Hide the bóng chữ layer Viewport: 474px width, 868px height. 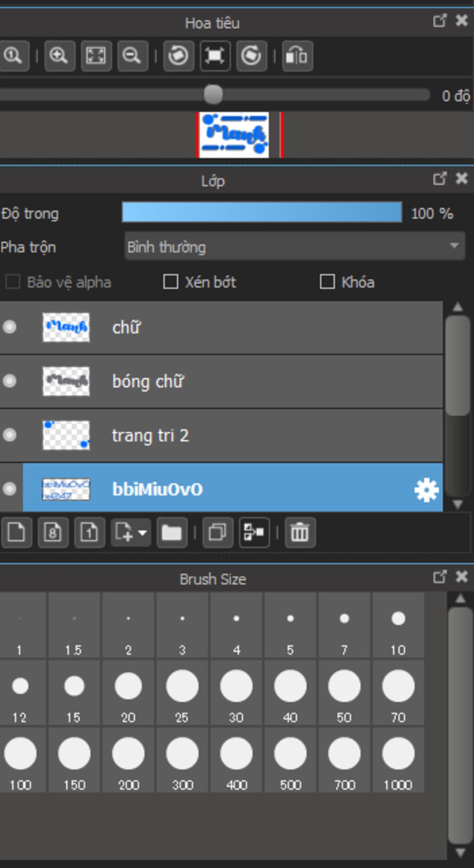(x=10, y=381)
